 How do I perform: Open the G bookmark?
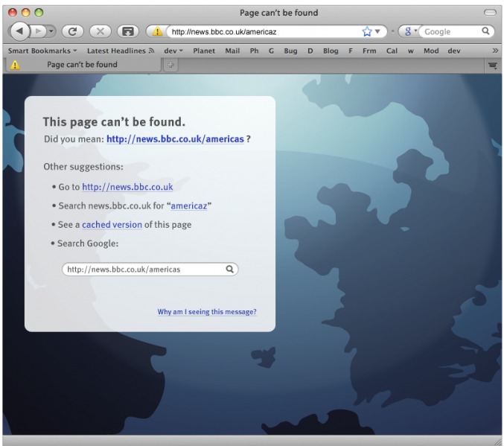(271, 51)
